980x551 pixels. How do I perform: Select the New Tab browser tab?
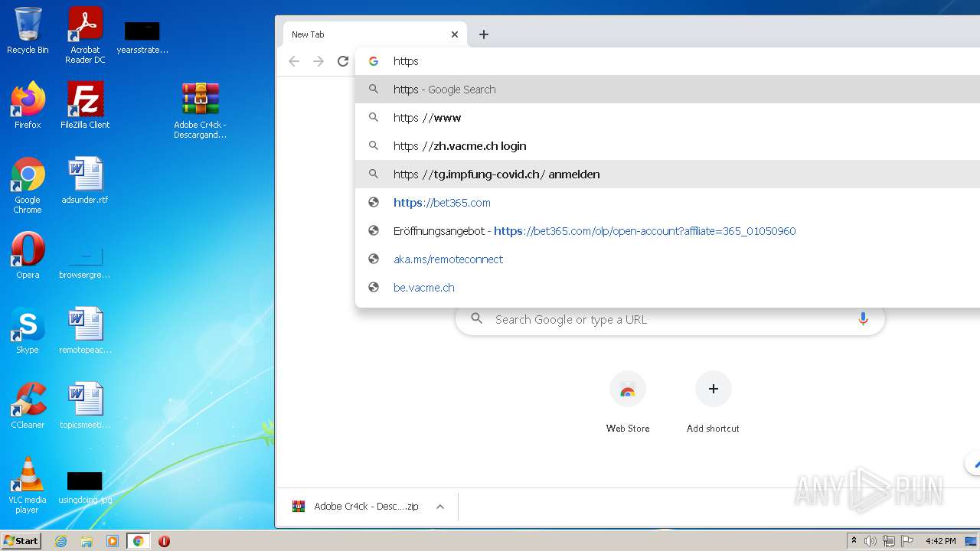(375, 34)
